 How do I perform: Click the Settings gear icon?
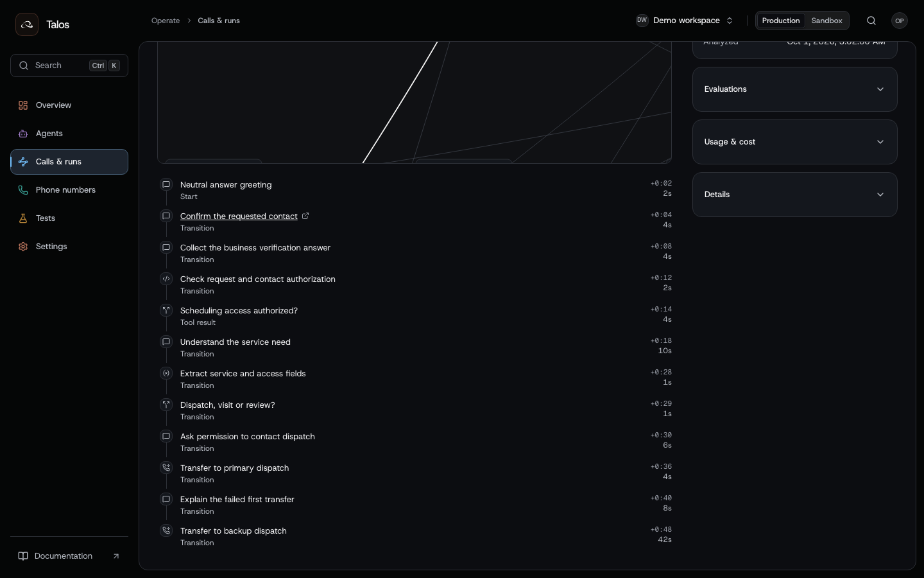point(23,247)
